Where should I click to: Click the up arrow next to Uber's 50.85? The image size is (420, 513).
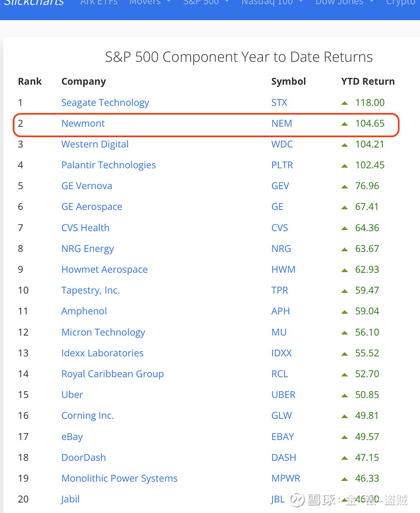[344, 395]
